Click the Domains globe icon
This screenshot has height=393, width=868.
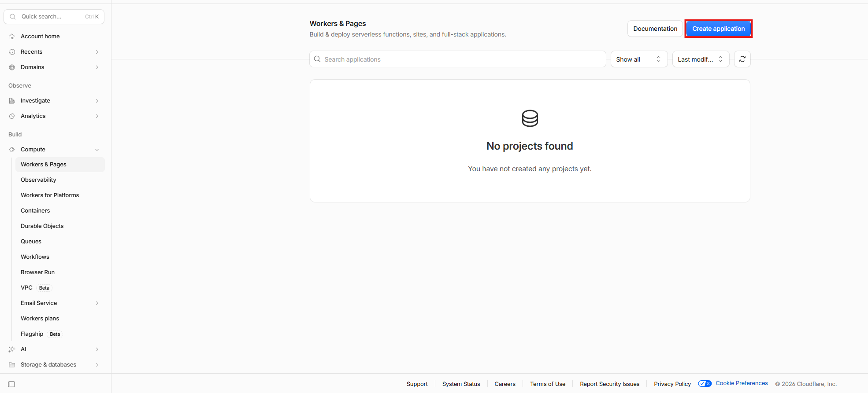[x=12, y=67]
